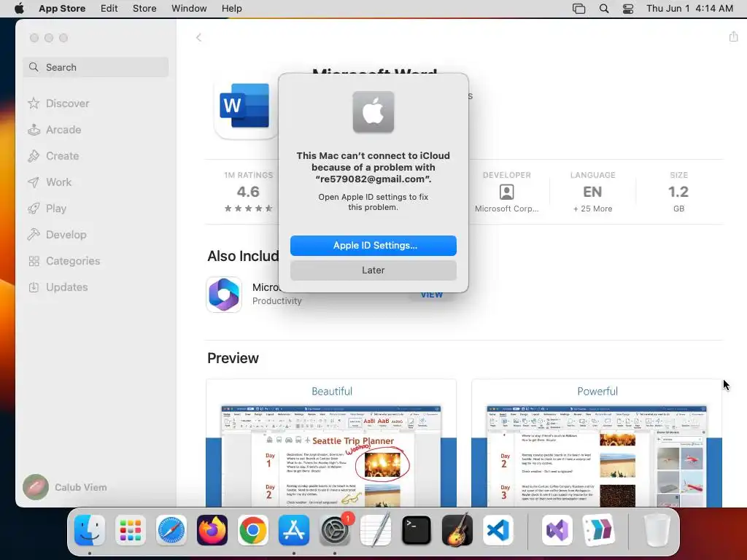Click the Share icon in App Store toolbar
This screenshot has width=747, height=560.
click(733, 36)
